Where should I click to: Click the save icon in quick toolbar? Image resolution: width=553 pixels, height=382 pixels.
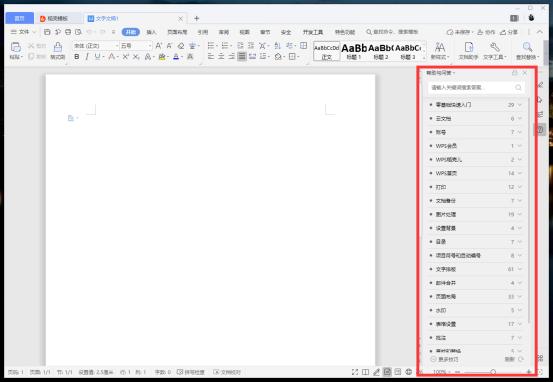(47, 32)
